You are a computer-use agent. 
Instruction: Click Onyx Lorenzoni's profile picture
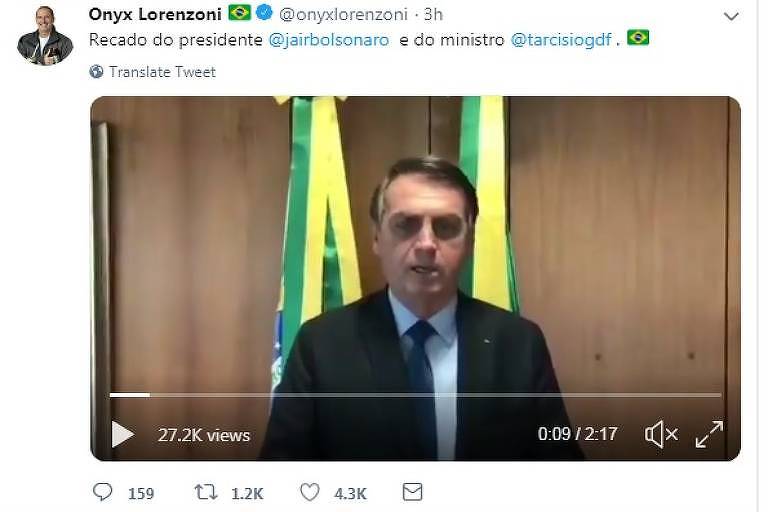45,36
